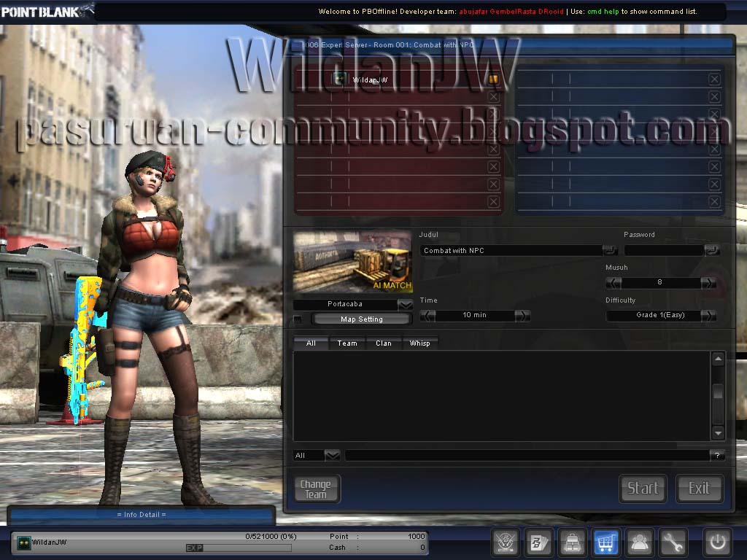Click the Password input field
Viewport: 747px width, 560px height.
664,251
